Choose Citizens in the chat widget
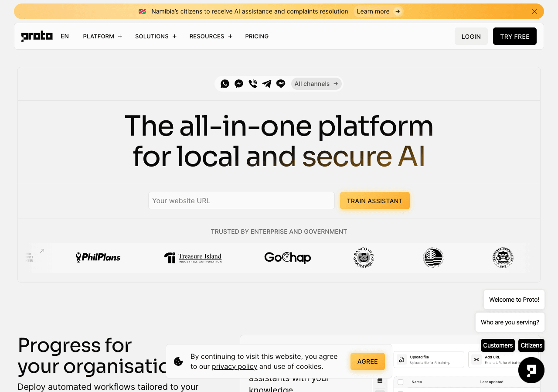 531,345
